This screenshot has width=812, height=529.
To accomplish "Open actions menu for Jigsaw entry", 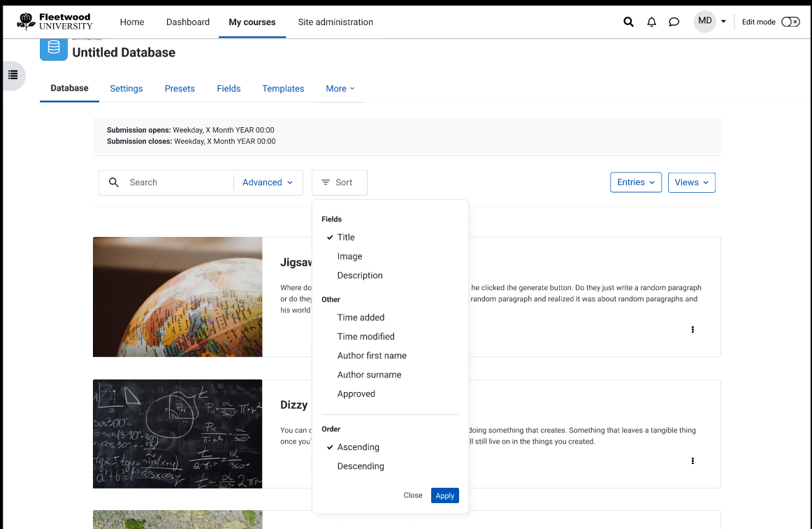I will coord(693,330).
